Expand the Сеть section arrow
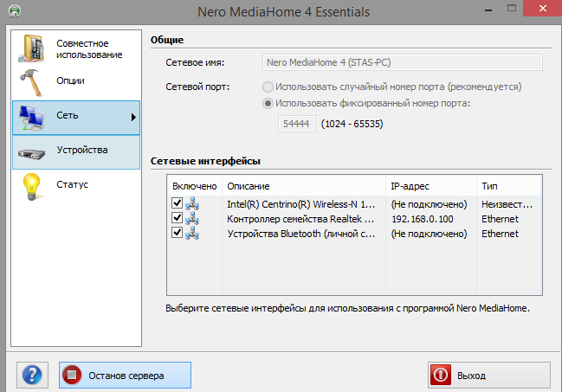This screenshot has height=392, width=562. (x=134, y=117)
